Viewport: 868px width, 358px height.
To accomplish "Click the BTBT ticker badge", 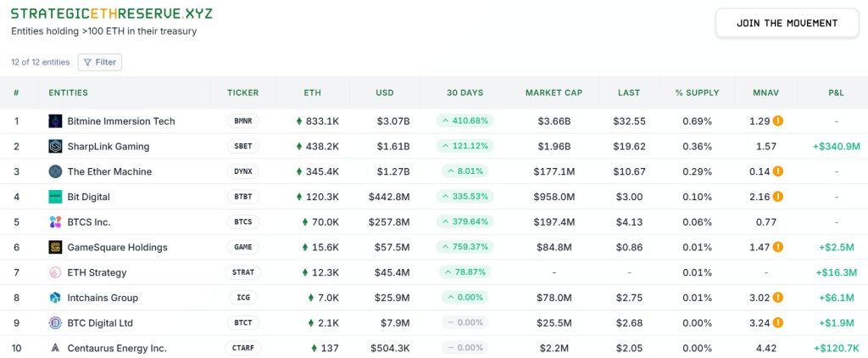I will [x=243, y=197].
